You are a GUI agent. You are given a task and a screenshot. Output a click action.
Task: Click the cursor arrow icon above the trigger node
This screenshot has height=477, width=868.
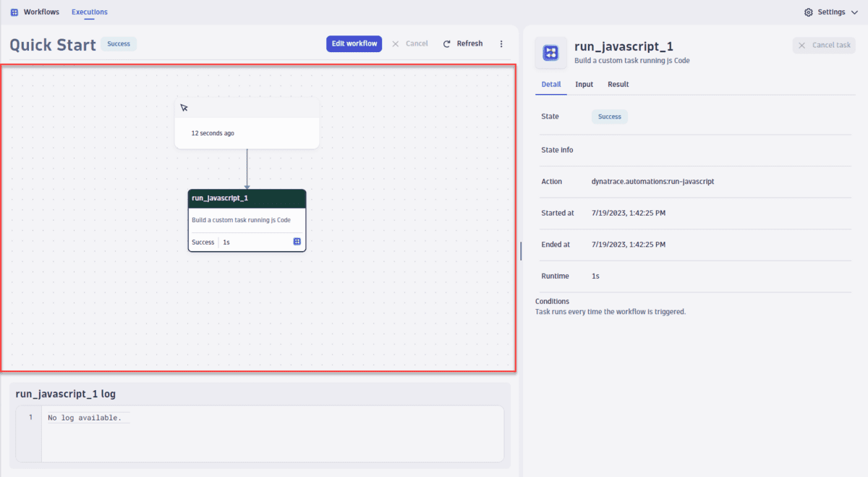click(x=184, y=107)
